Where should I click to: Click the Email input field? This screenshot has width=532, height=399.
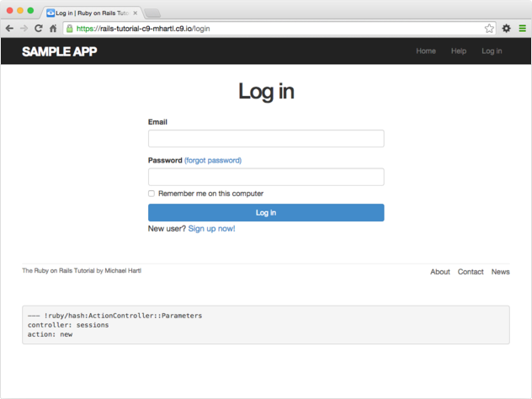[266, 139]
